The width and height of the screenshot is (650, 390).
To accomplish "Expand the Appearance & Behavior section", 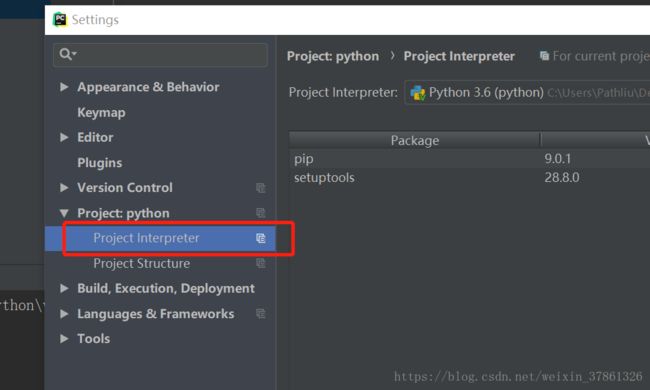I will click(64, 87).
